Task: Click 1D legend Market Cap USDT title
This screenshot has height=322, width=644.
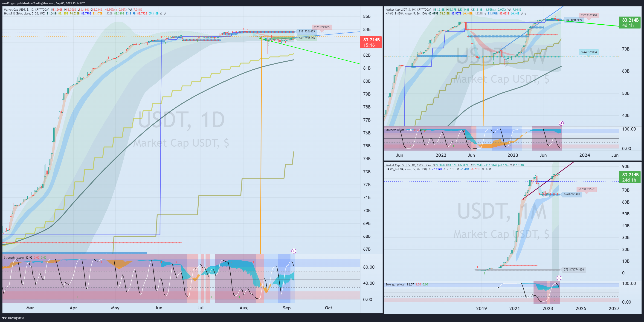Action: tap(26, 10)
